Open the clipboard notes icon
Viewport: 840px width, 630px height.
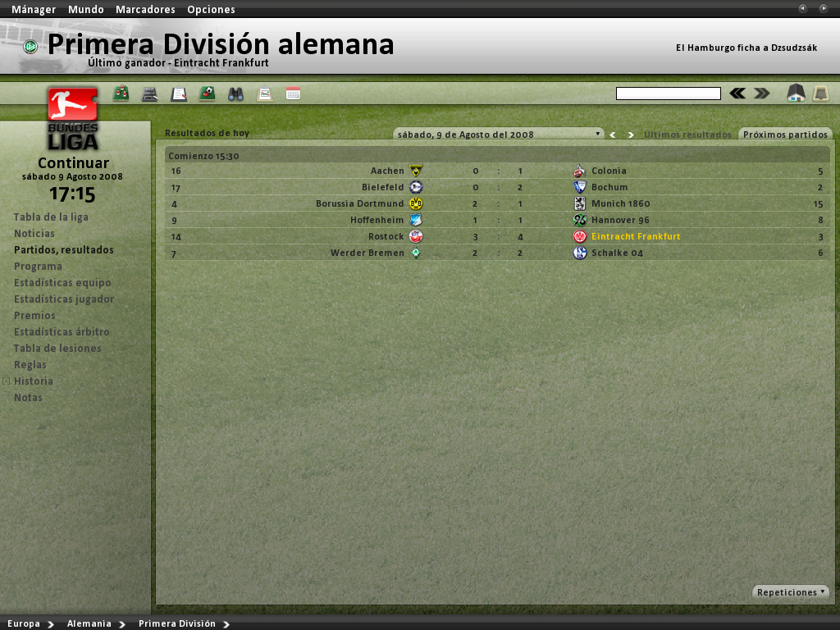[178, 94]
